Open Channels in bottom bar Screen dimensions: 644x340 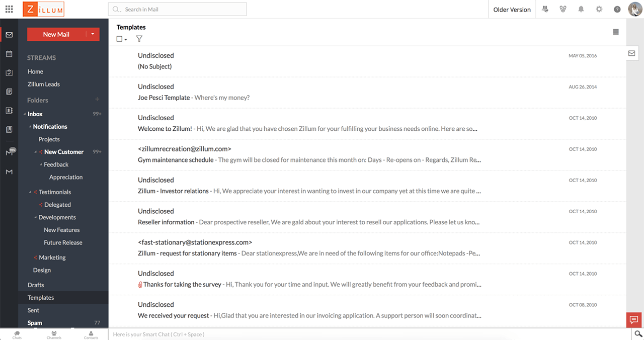click(x=54, y=334)
